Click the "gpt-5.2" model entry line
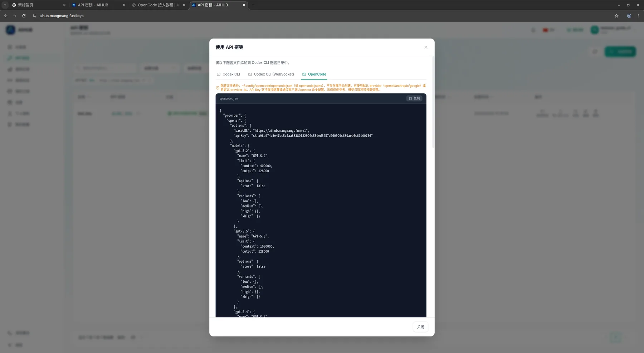This screenshot has height=353, width=644. [244, 151]
